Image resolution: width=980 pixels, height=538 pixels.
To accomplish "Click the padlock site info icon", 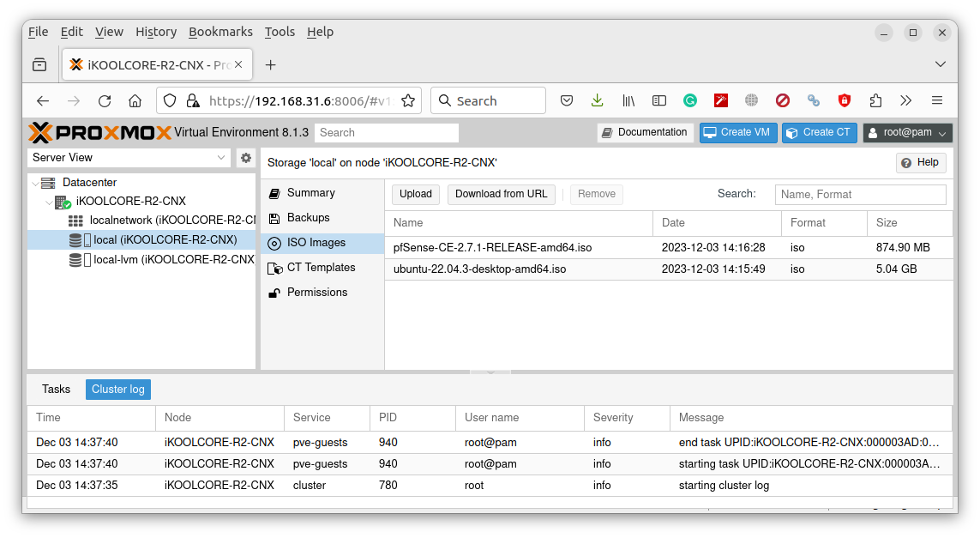I will click(x=193, y=100).
